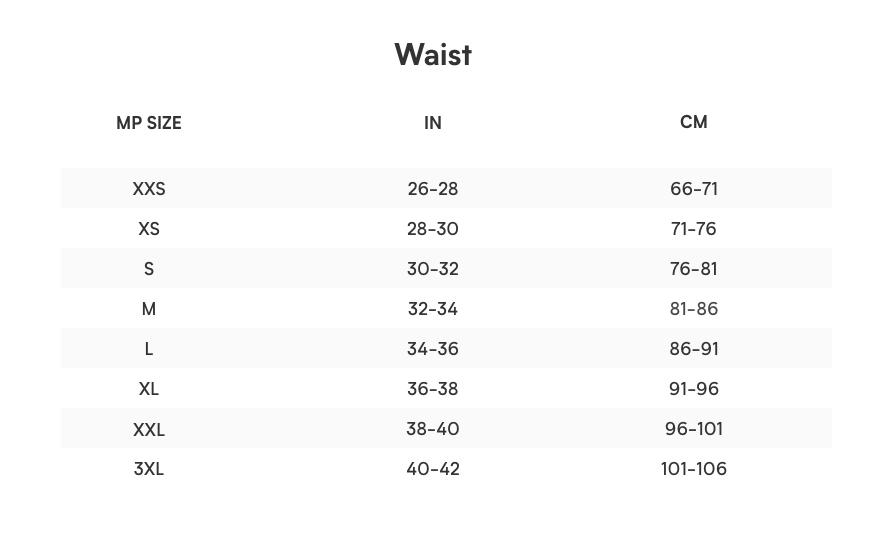Viewport: 893px width, 535px height.
Task: Click the Waist heading
Action: [432, 54]
